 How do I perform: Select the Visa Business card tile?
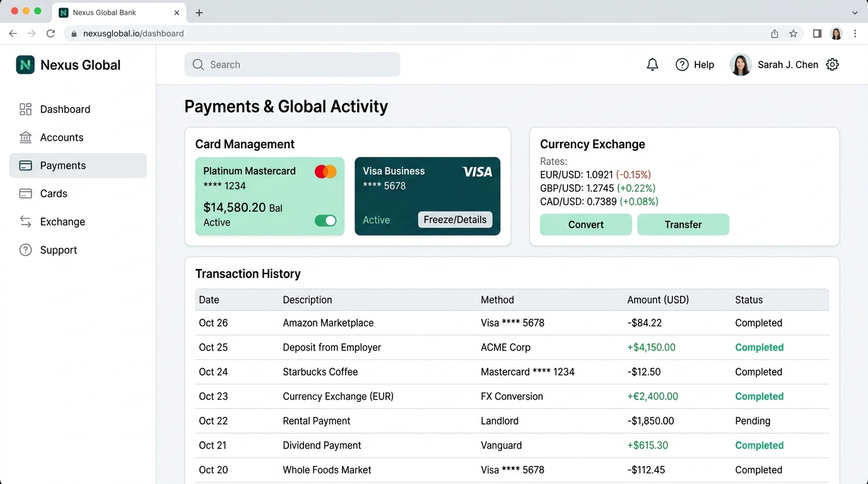tap(428, 196)
